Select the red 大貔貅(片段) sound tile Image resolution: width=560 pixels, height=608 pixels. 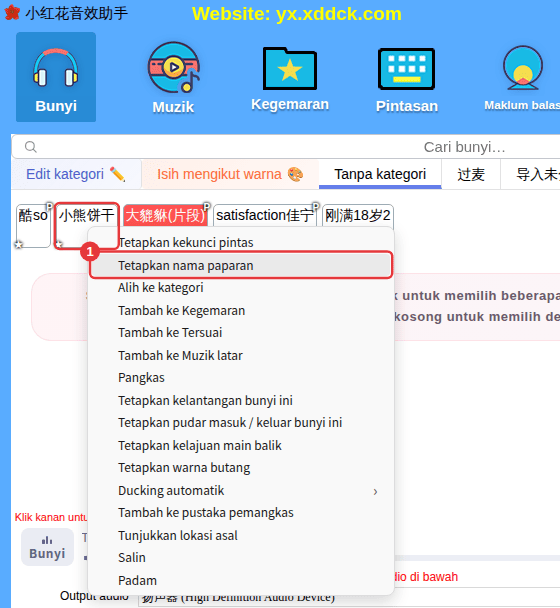pos(166,215)
